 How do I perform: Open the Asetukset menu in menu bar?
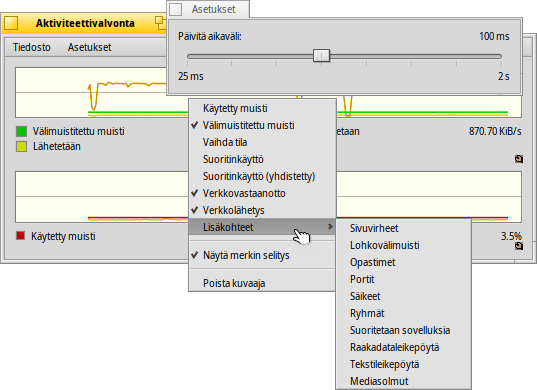89,47
